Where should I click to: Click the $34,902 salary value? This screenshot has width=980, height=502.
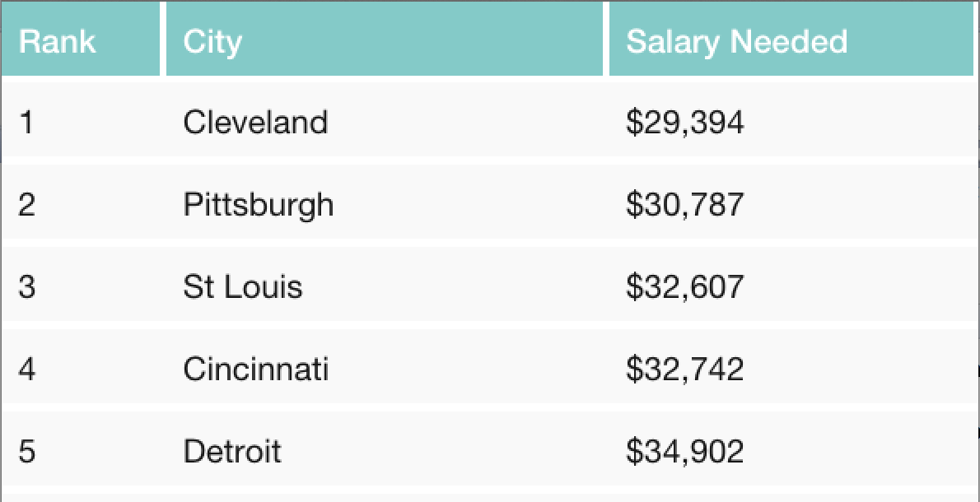click(684, 451)
